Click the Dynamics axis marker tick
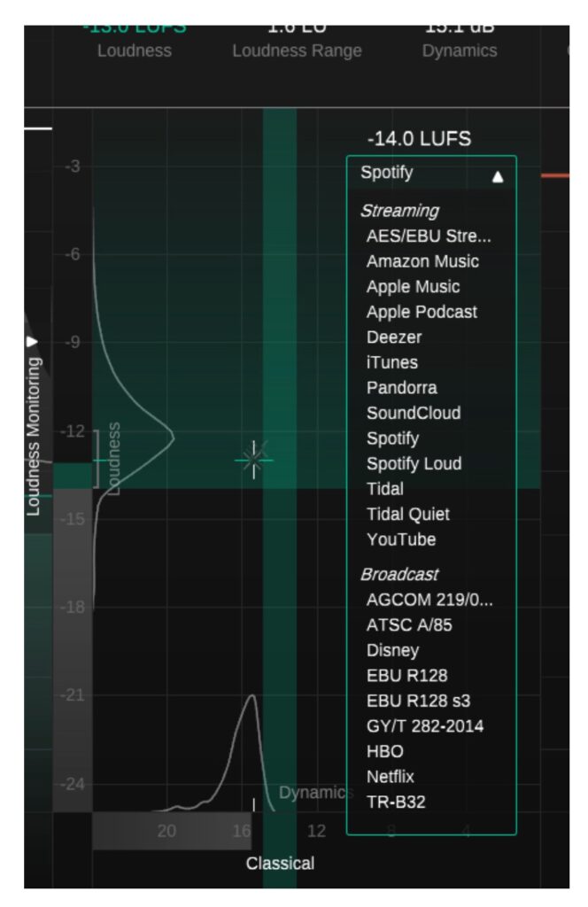Viewport: 588px width, 907px height. click(x=254, y=804)
